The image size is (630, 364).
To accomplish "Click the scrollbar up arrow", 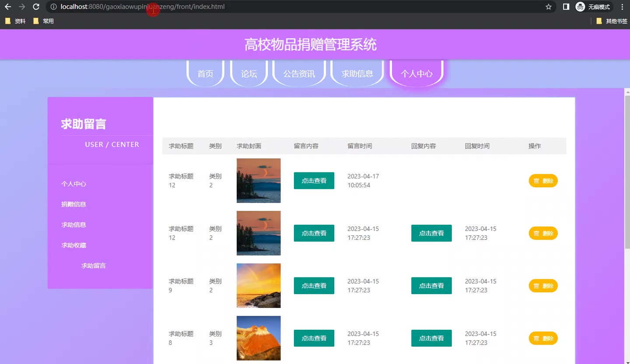I will point(627,91).
